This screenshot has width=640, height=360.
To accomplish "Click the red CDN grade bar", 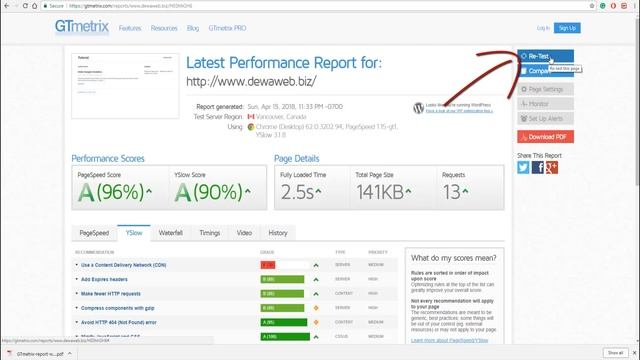I will tap(268, 265).
